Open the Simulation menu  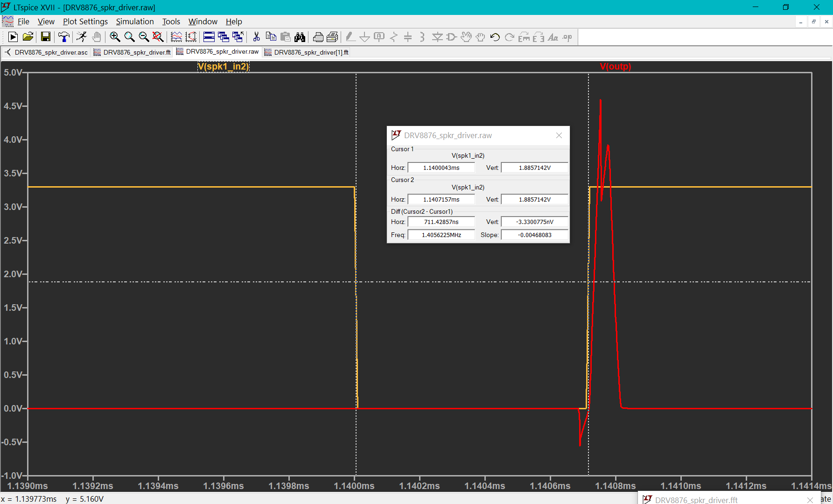[x=135, y=21]
